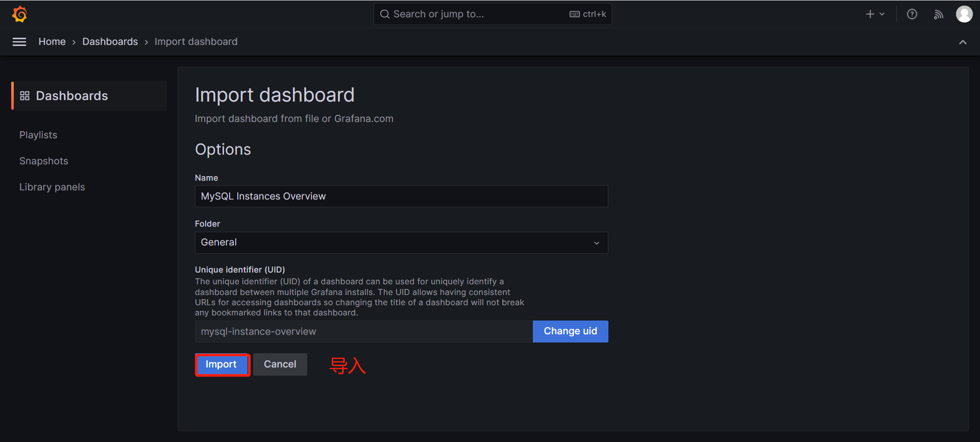Select Dashboards in the sidebar
Image resolution: width=980 pixels, height=442 pixels.
tap(89, 96)
